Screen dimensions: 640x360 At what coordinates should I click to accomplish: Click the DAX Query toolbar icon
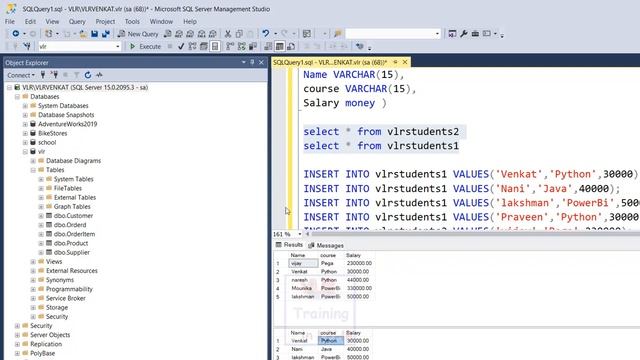tap(213, 34)
